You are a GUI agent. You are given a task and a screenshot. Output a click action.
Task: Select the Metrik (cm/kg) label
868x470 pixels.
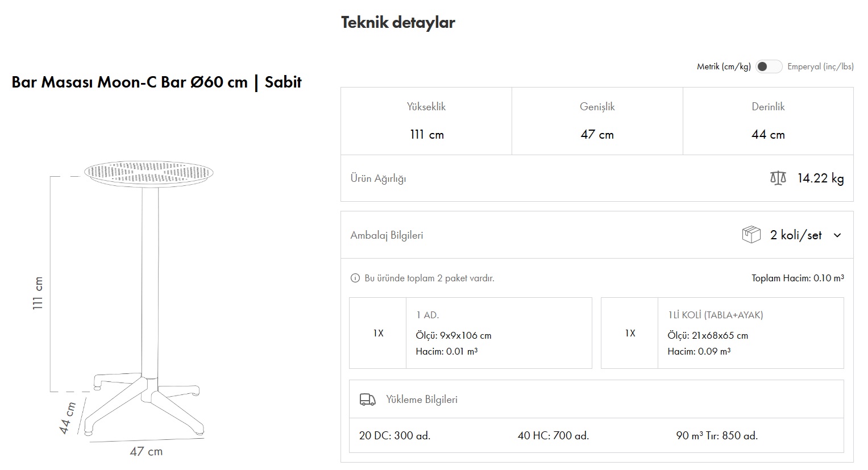coord(724,66)
